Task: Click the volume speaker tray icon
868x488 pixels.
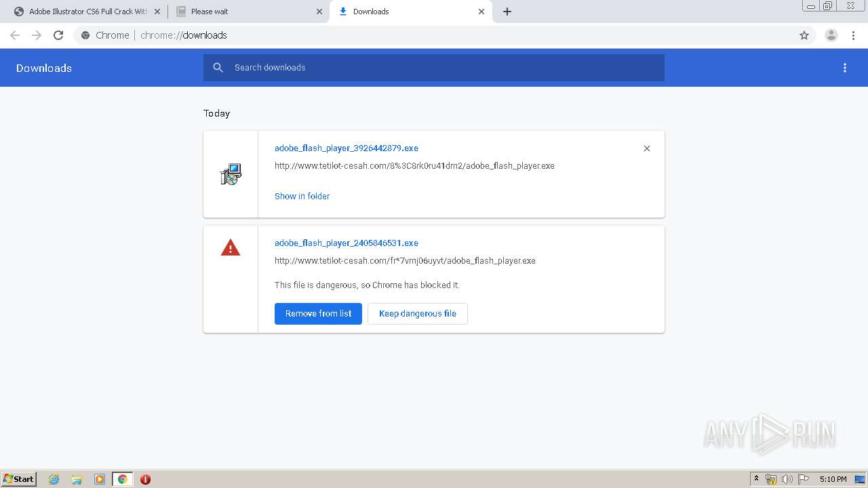Action: (787, 479)
